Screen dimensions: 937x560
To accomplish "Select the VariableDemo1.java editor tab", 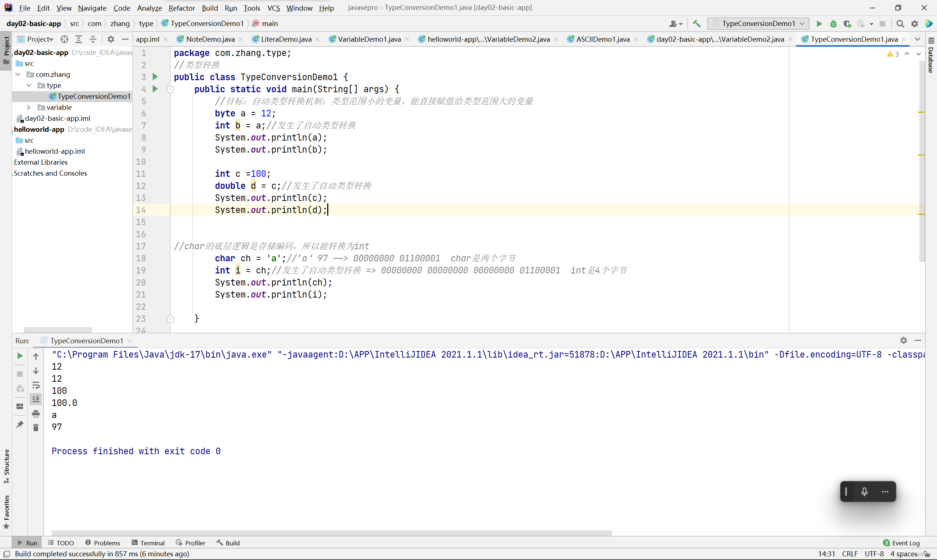I will pyautogui.click(x=369, y=39).
